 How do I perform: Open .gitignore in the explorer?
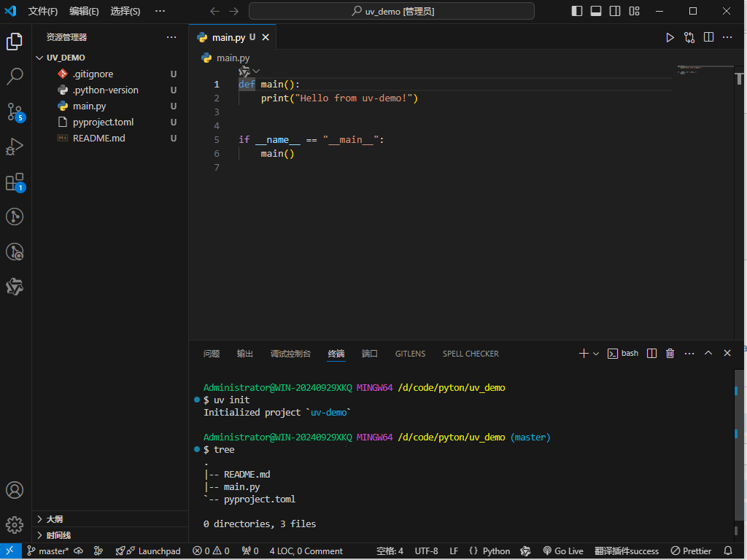coord(110,74)
